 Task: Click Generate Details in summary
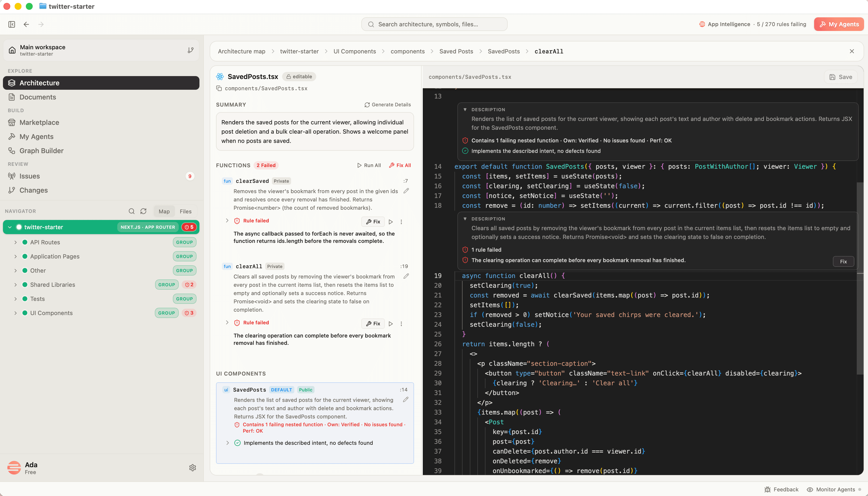[387, 105]
